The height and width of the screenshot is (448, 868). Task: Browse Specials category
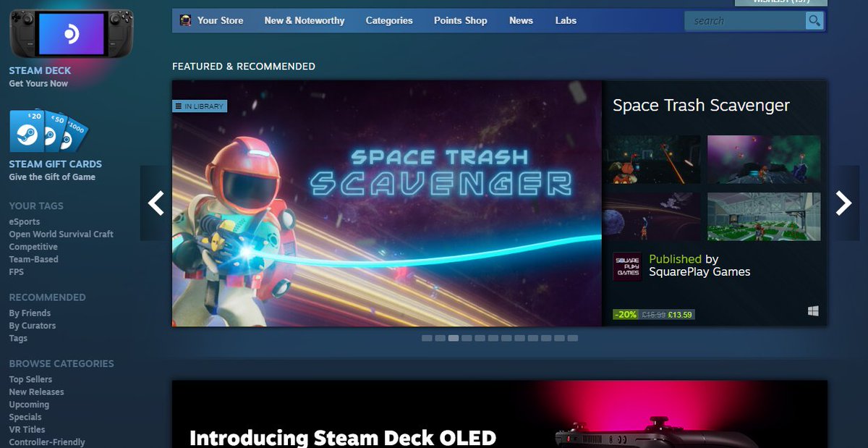25,417
